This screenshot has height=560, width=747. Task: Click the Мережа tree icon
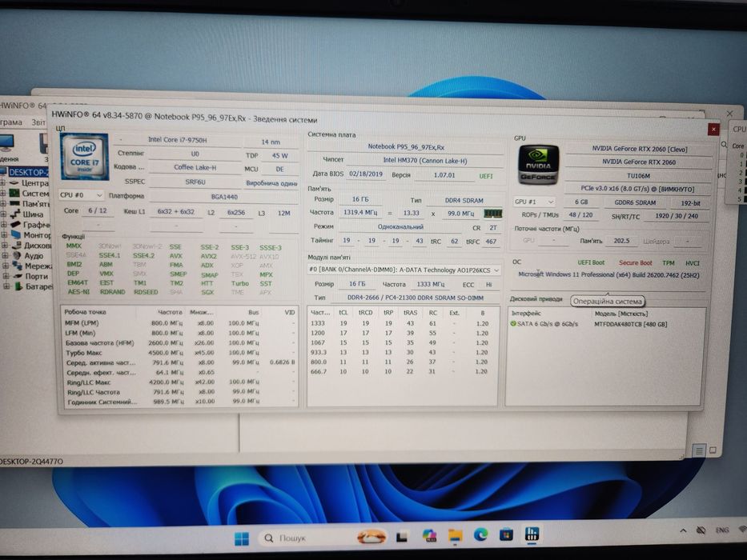point(17,266)
